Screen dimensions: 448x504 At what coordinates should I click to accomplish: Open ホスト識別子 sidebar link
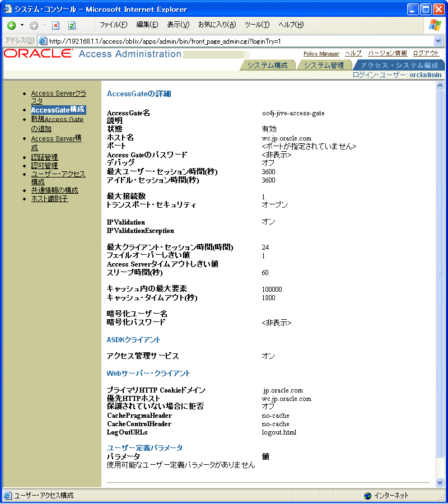click(49, 199)
